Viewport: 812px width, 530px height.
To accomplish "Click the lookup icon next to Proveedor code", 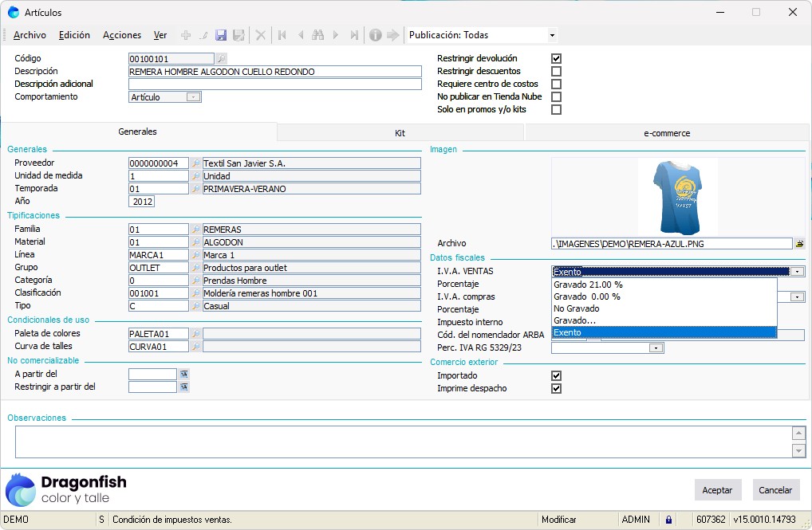I will pyautogui.click(x=195, y=163).
